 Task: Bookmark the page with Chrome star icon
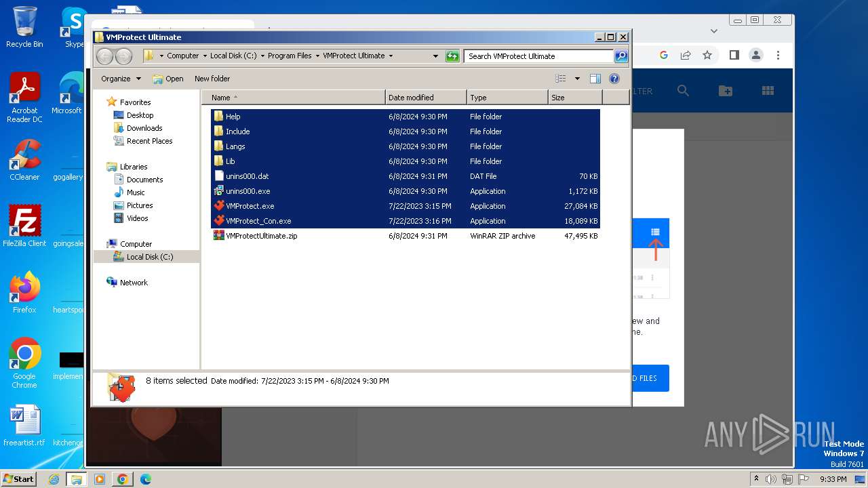pos(707,55)
